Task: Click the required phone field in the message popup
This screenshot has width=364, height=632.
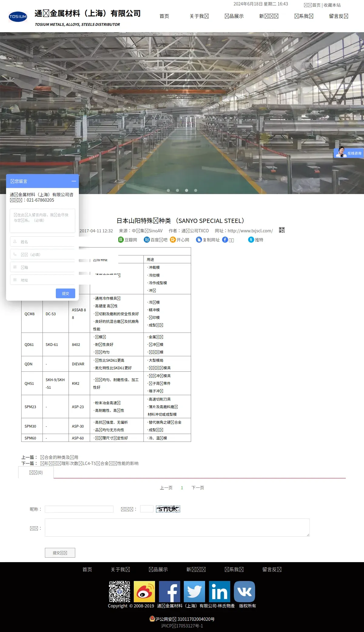Action: pos(42,255)
